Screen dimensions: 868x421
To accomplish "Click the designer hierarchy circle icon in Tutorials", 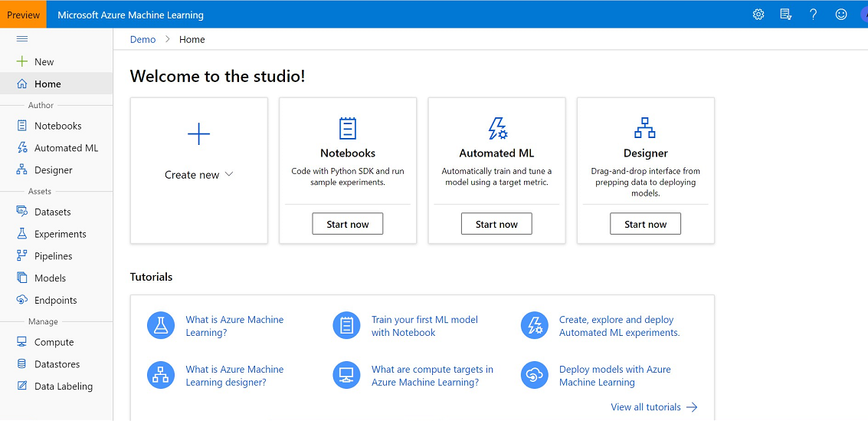I will (161, 376).
